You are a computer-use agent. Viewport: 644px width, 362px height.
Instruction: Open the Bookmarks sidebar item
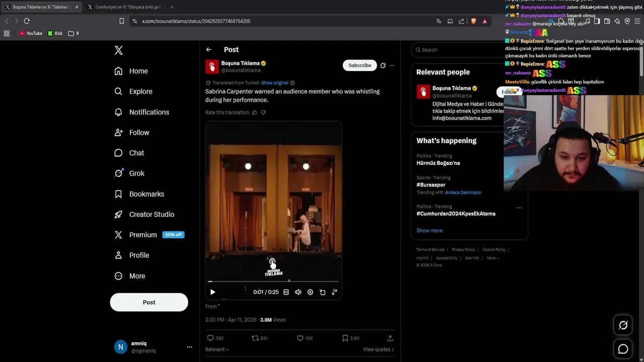(x=139, y=194)
